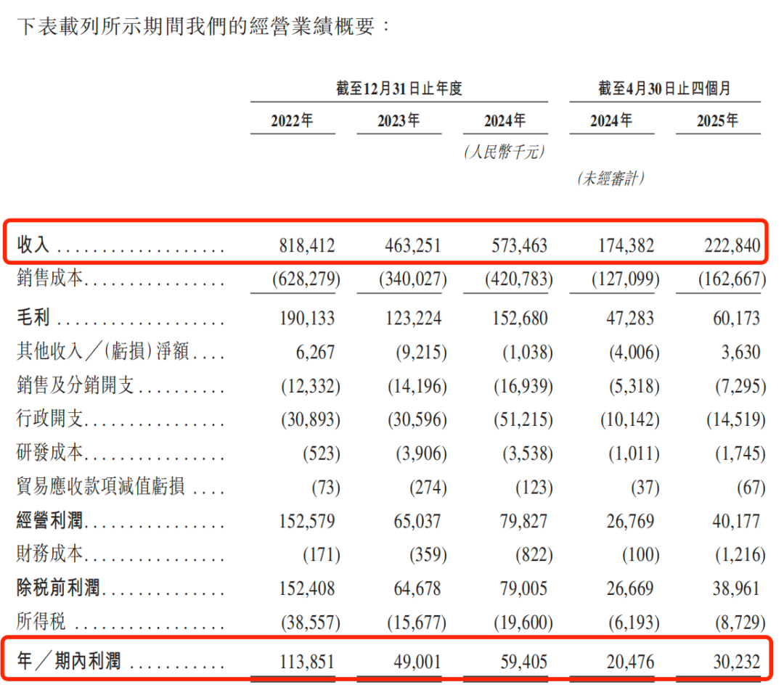This screenshot has width=784, height=690.
Task: Click gross profit value 190,133
Action: pos(306,319)
